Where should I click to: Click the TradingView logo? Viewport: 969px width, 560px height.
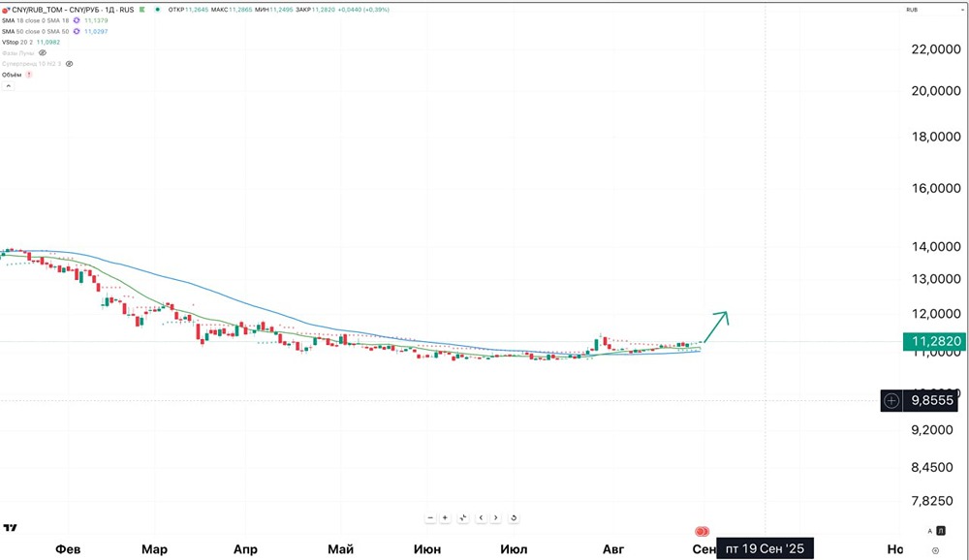10,527
